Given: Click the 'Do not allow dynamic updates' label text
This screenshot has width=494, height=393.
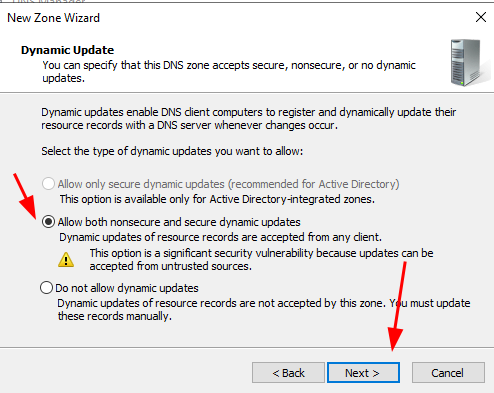Looking at the screenshot, I should tap(127, 288).
